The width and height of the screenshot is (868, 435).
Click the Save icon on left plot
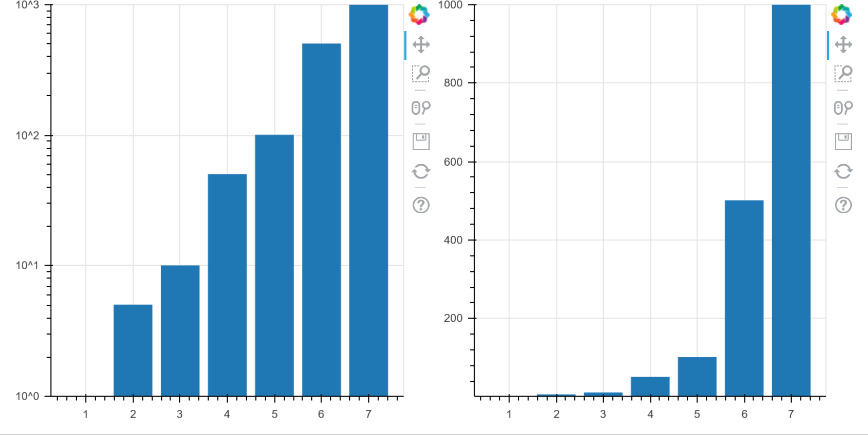[421, 141]
